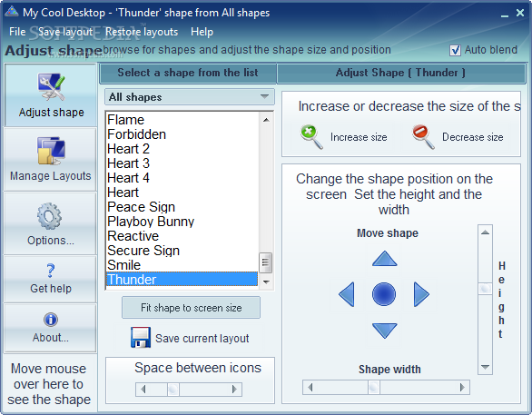Select Heart 2 in the shape list
Viewport: 532px width, 415px height.
[x=182, y=149]
